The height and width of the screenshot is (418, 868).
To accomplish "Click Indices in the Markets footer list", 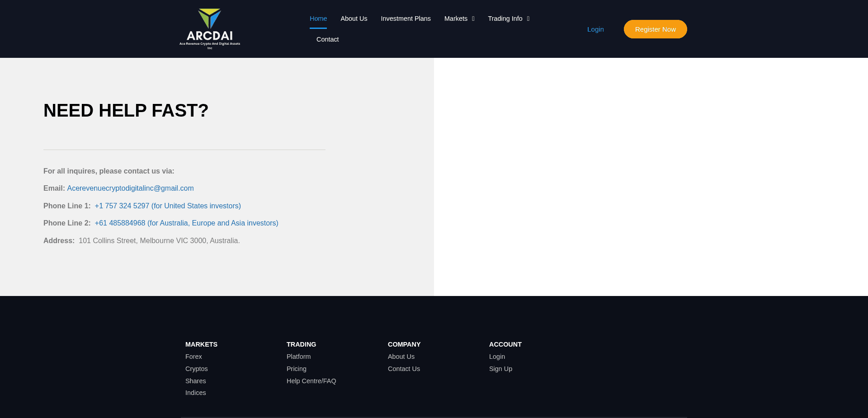I will 195,393.
